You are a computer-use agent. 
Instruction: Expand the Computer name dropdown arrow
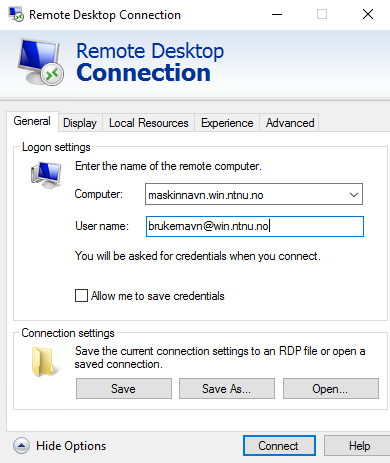coord(354,194)
